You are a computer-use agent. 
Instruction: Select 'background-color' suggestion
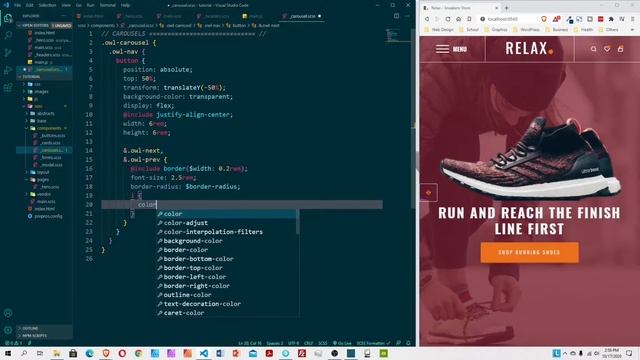pos(227,241)
